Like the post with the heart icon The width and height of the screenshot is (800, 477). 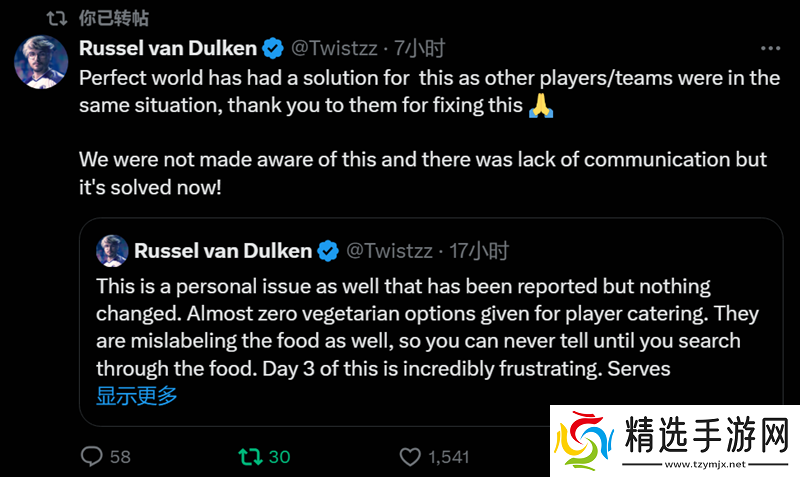coord(409,456)
